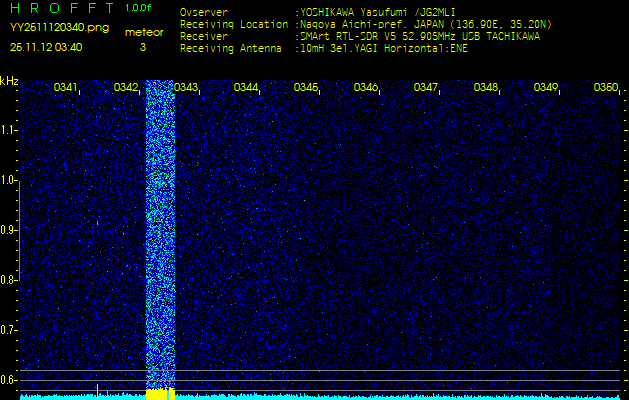Click the 0345 time marker
Viewport: 629px width, 400px height.
305,87
